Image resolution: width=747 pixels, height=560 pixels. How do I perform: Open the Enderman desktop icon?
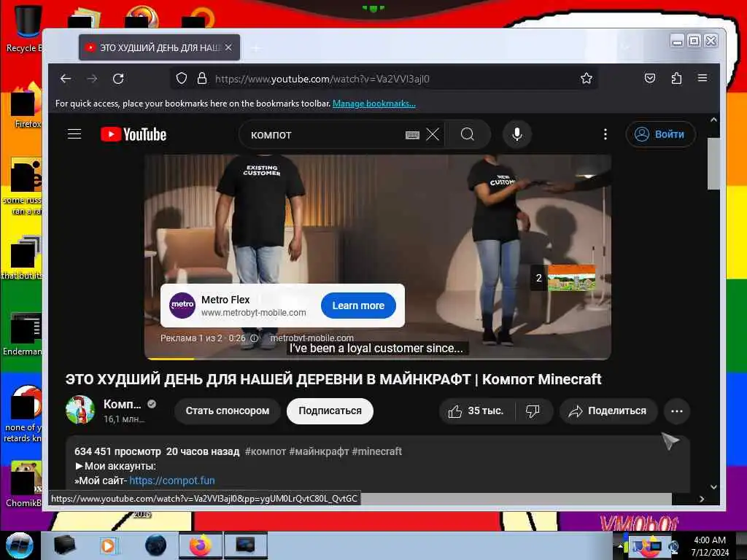pos(24,334)
